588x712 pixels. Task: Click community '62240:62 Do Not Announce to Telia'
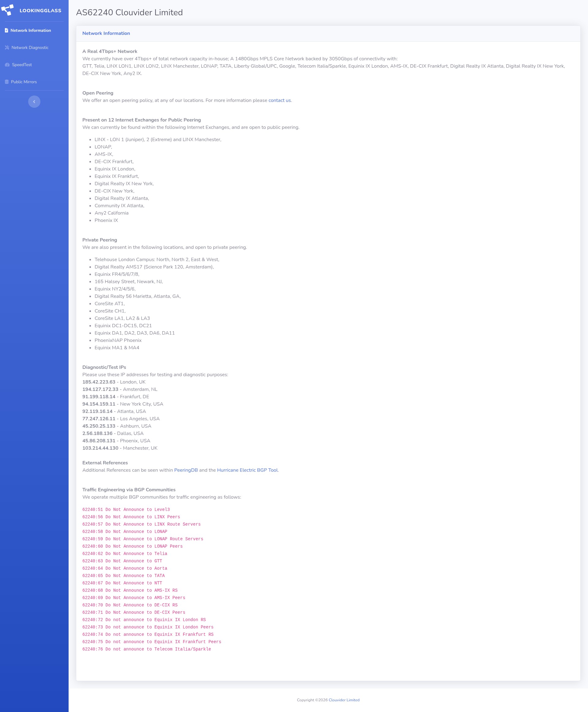point(125,554)
